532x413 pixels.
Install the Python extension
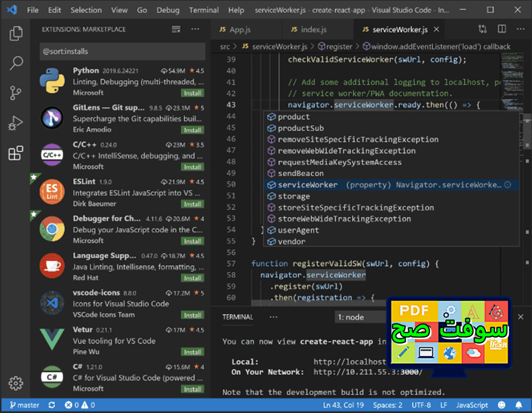click(x=192, y=92)
